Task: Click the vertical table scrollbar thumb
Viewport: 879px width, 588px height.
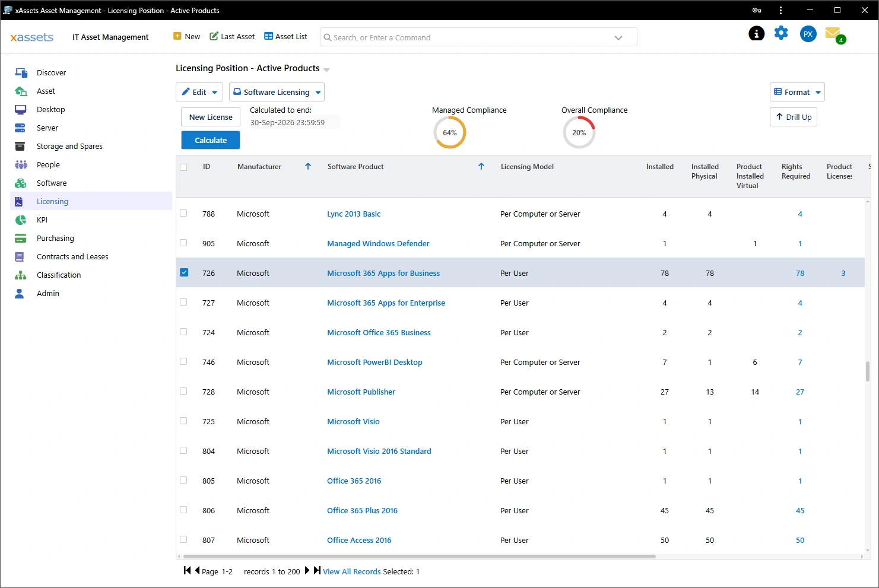Action: click(868, 371)
